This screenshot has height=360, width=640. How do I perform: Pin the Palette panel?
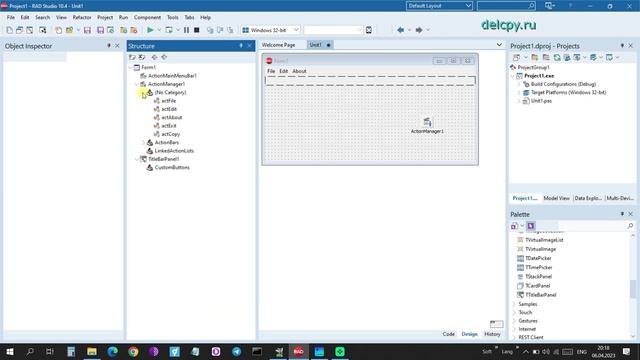pyautogui.click(x=622, y=214)
